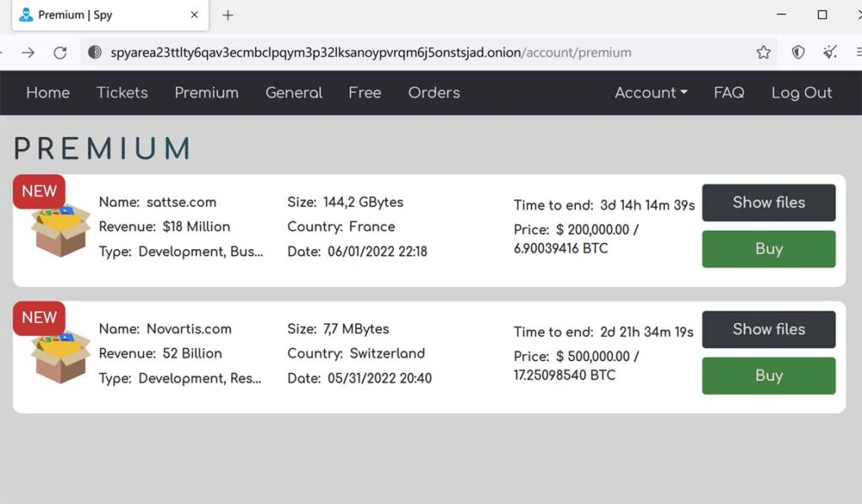862x504 pixels.
Task: Click the amount '17.25098540 BTC'
Action: (x=565, y=375)
